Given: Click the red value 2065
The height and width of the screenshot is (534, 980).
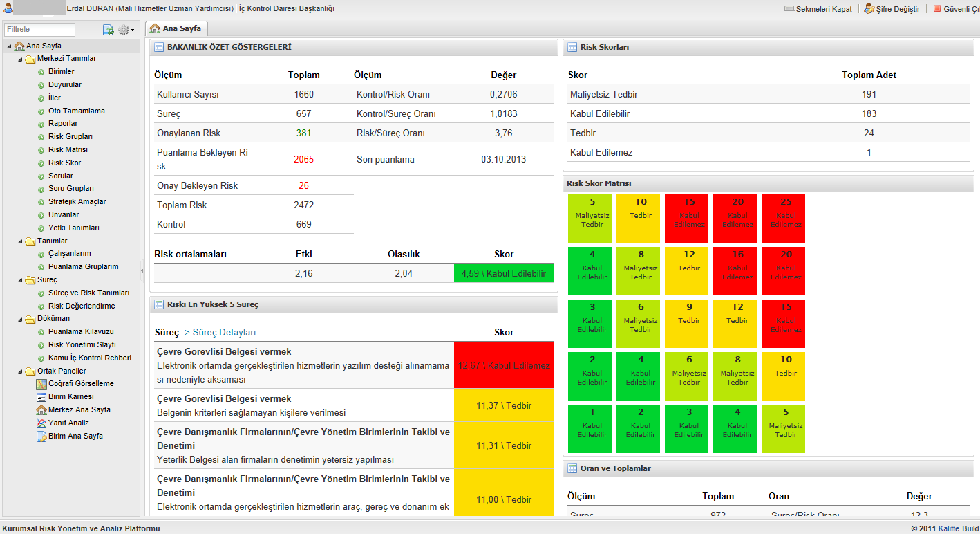Looking at the screenshot, I should coord(303,159).
